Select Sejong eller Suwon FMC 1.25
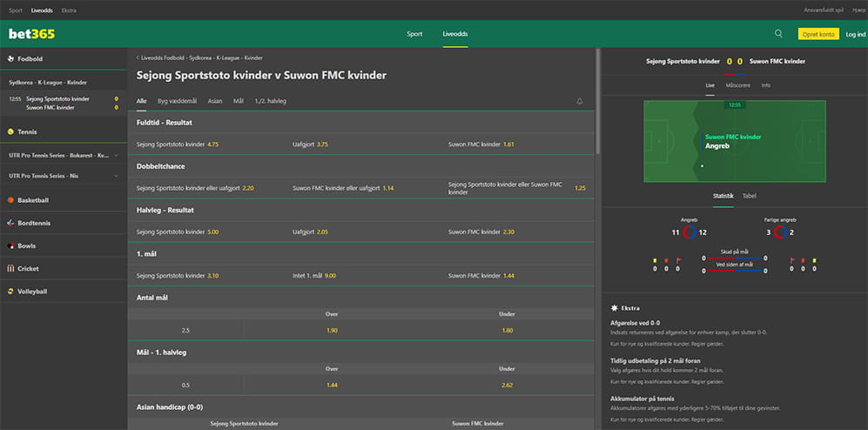Image resolution: width=868 pixels, height=430 pixels. (516, 188)
